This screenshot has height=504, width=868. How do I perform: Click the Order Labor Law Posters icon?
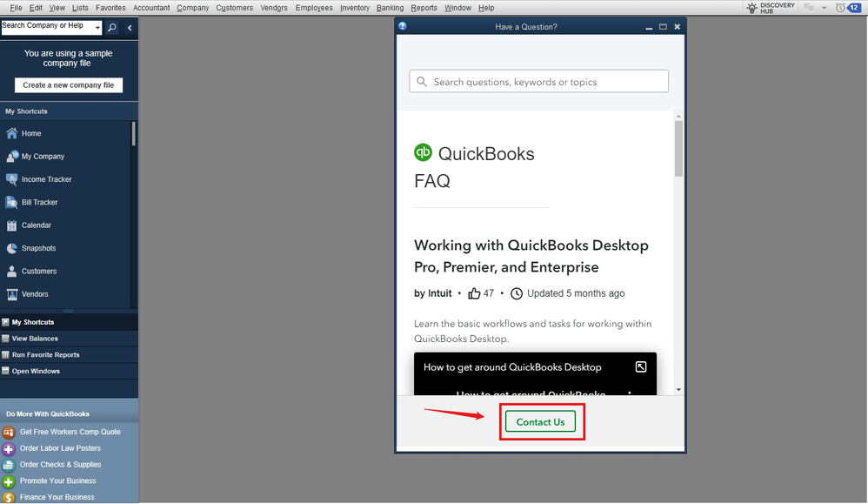click(x=9, y=448)
